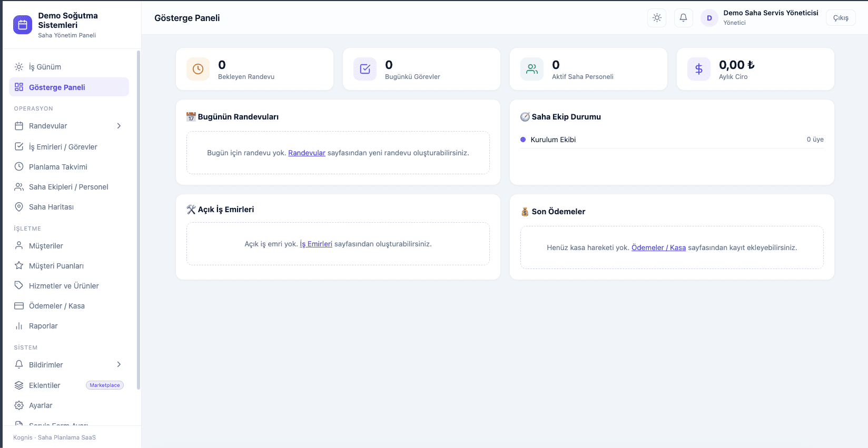Click the sidebar vertical scrollbar
Viewport: 868px width, 448px height.
[x=139, y=220]
